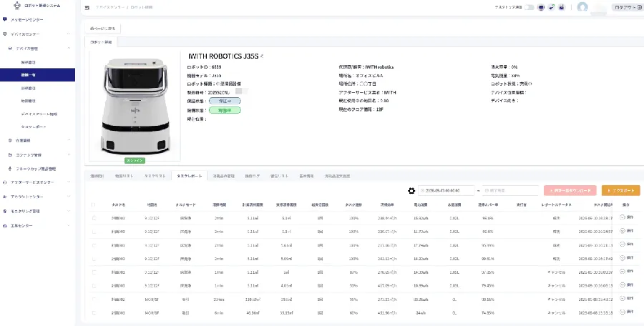
Task: Tick the checkbox for the 14.73wh row
Action: point(94,272)
